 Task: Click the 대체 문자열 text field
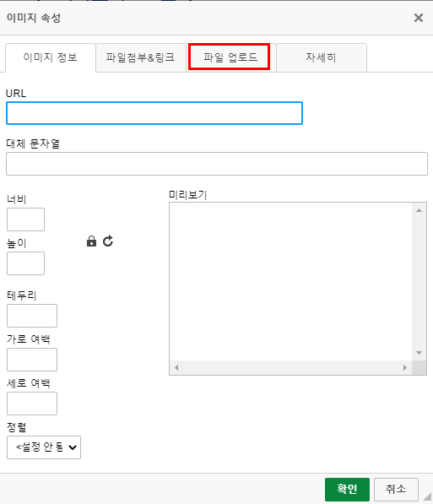217,164
